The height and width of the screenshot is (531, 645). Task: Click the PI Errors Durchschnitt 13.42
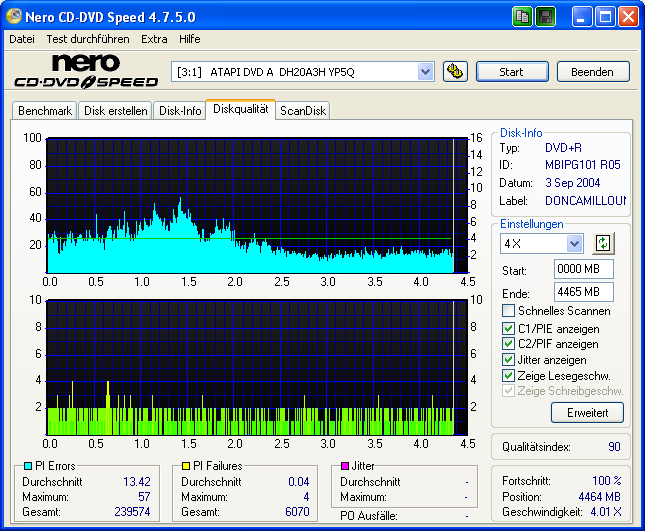pyautogui.click(x=137, y=482)
